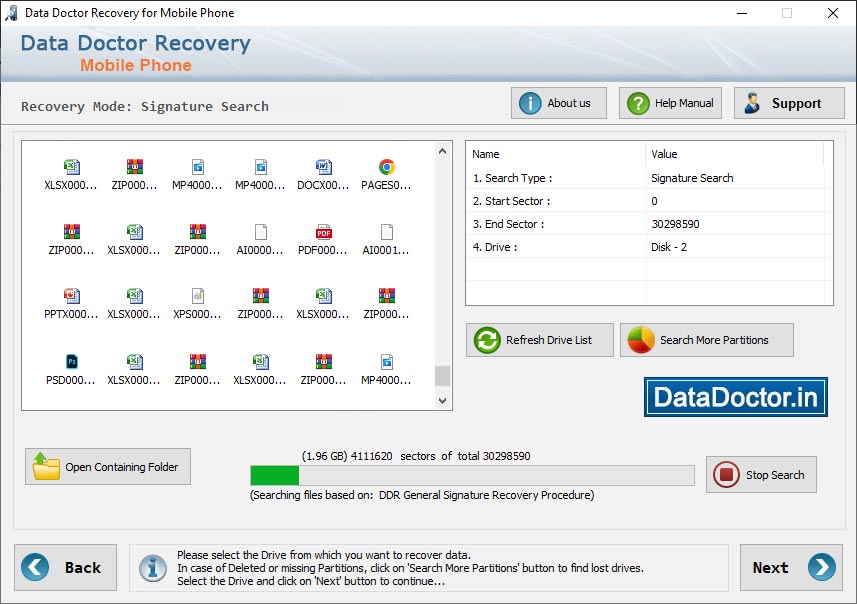Open the About us dialog
The image size is (857, 604).
click(558, 103)
